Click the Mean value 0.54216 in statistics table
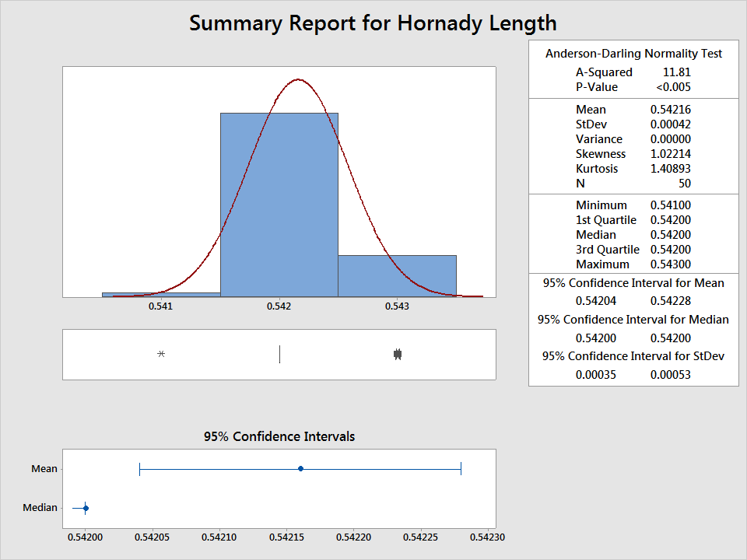 [670, 110]
